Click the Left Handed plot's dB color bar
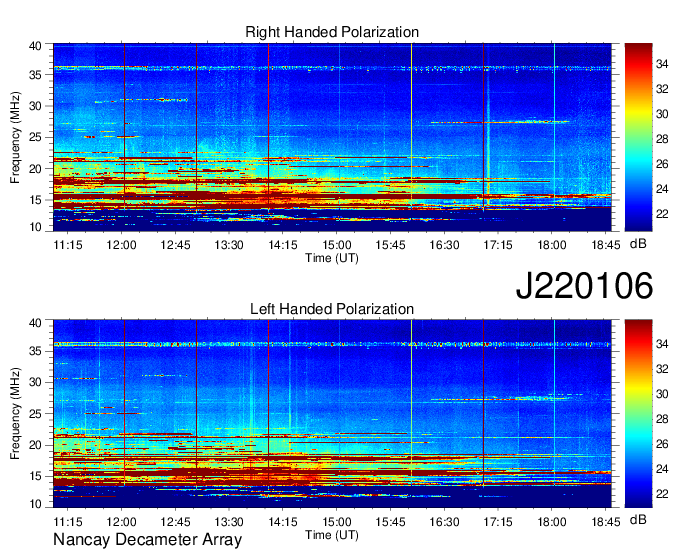Screen dimensions: 680x552 [638, 414]
